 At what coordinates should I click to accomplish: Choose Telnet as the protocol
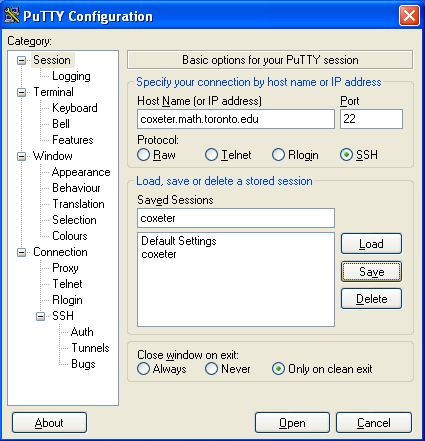[211, 155]
